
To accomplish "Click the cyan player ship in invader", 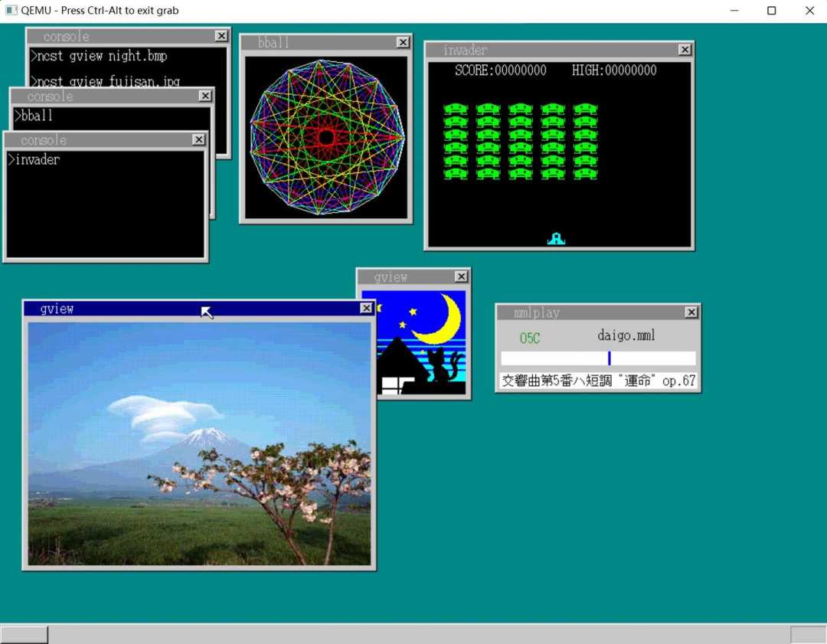I will 556,239.
